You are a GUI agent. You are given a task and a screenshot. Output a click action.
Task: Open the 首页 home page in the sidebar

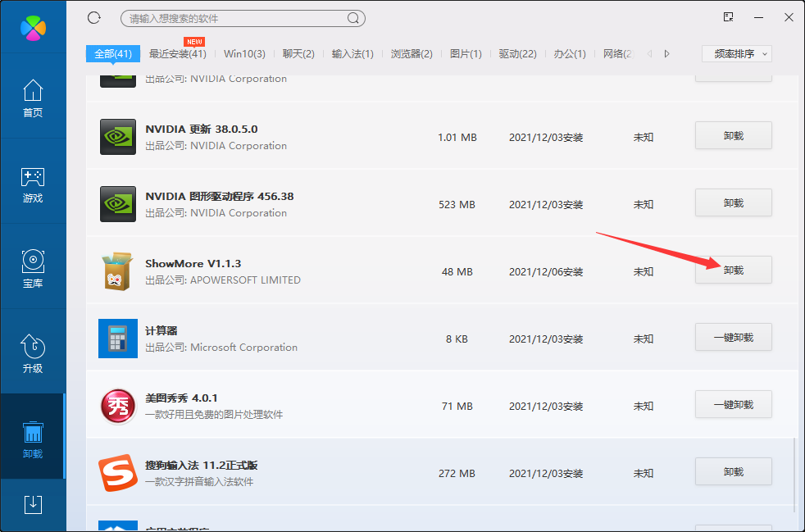tap(33, 98)
